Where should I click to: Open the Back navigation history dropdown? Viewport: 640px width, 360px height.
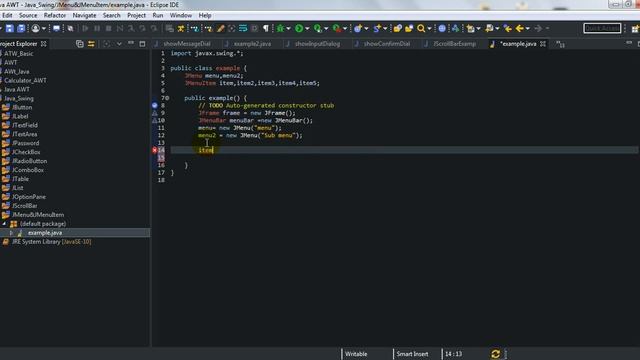[527, 29]
